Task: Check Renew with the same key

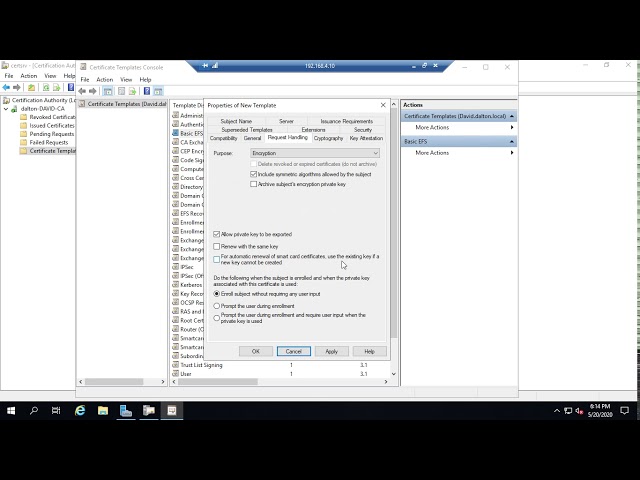Action: (216, 247)
